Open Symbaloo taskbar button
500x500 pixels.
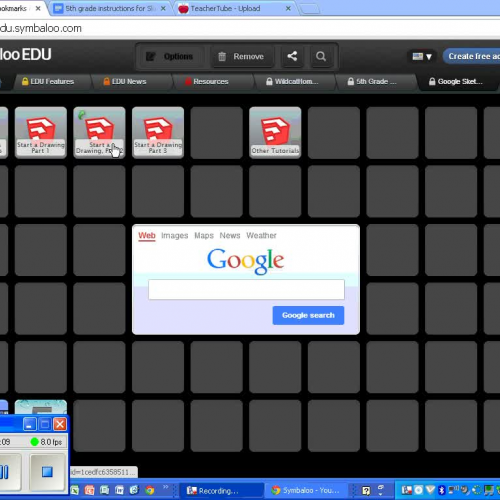[x=306, y=490]
